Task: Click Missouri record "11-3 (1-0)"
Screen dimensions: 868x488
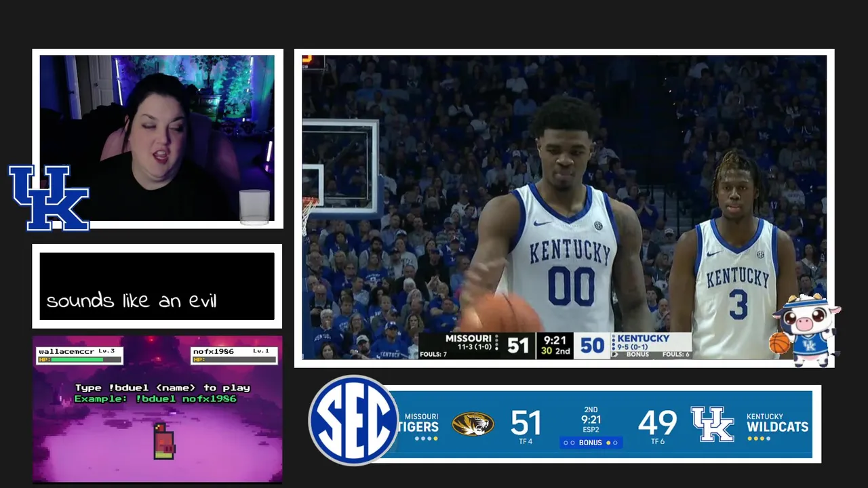Action: point(473,347)
